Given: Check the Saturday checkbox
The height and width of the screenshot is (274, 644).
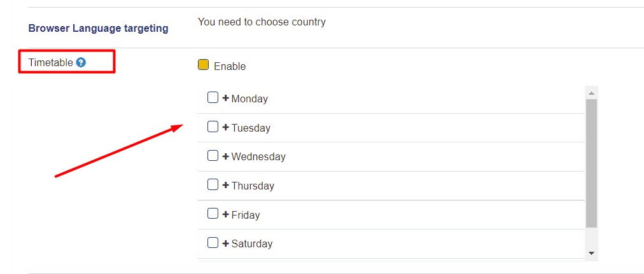Looking at the screenshot, I should 213,242.
